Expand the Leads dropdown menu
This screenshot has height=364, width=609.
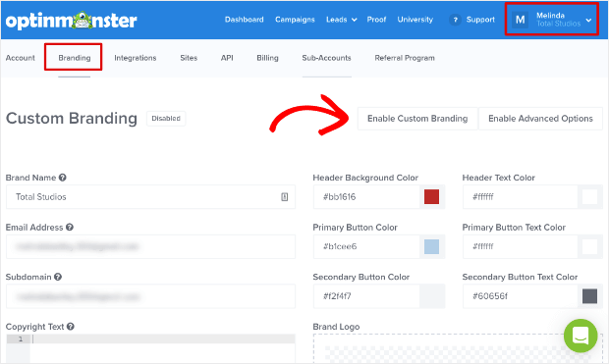(341, 20)
